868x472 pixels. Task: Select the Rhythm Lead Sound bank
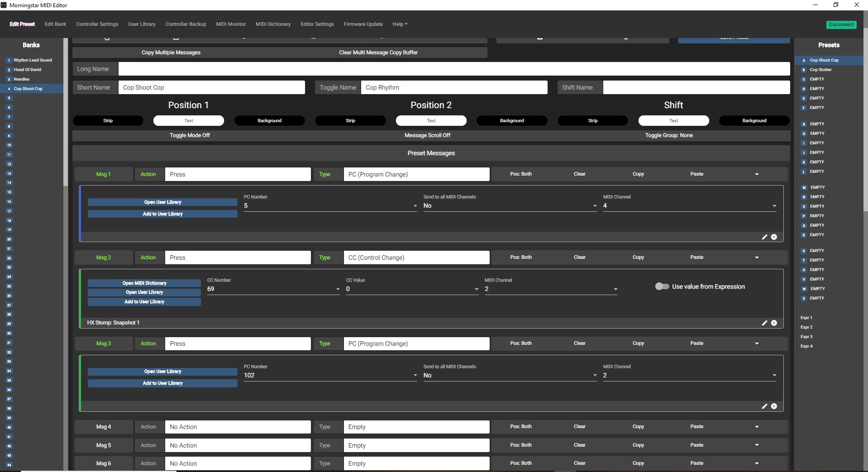(32, 60)
